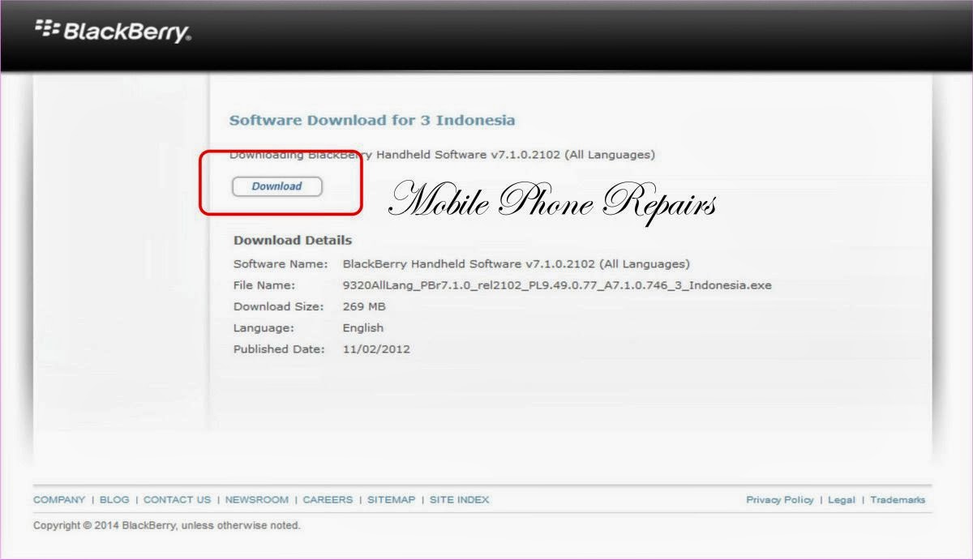Select file name '9320AllLang_PBr7.1.0_rel2102...exe' text
The height and width of the screenshot is (560, 973).
[x=557, y=285]
